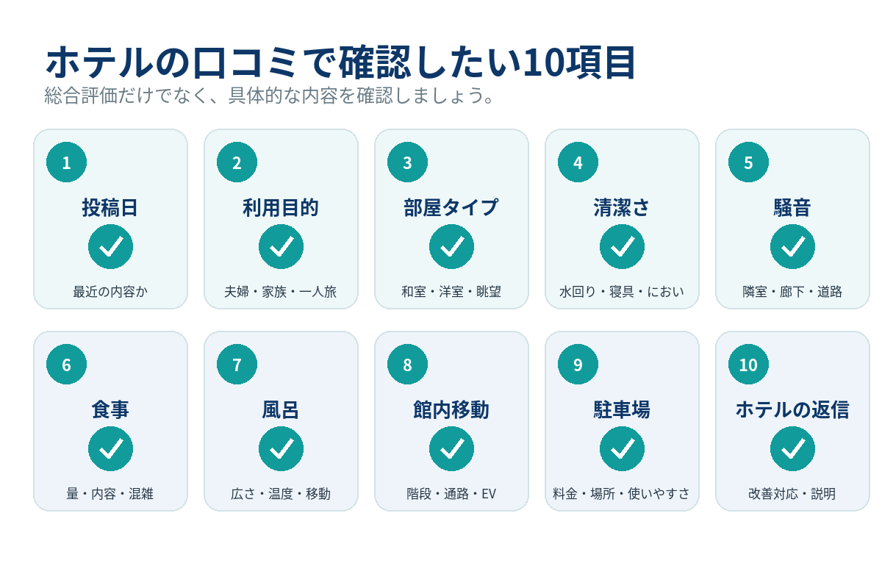
Task: Click the checkmark icon under 清潔さ
Action: (622, 247)
